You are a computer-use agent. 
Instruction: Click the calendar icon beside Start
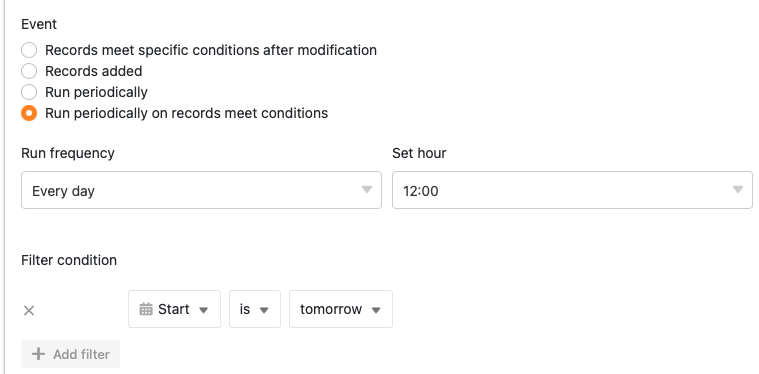point(146,309)
